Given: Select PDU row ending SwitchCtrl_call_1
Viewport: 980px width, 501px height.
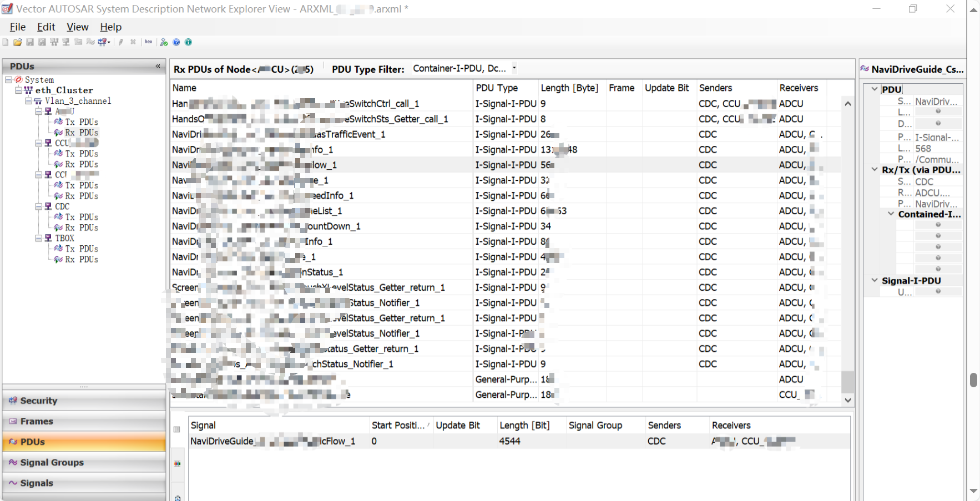Looking at the screenshot, I should click(x=505, y=104).
